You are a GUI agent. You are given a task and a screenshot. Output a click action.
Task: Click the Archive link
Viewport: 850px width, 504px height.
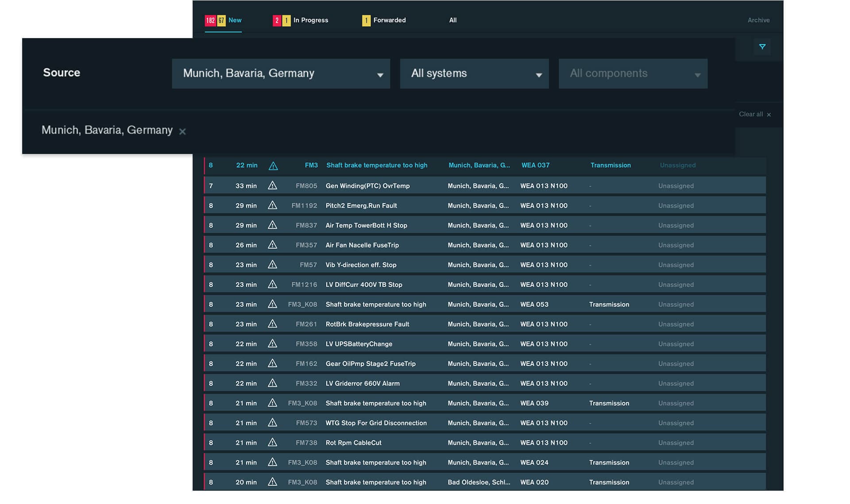click(x=758, y=20)
